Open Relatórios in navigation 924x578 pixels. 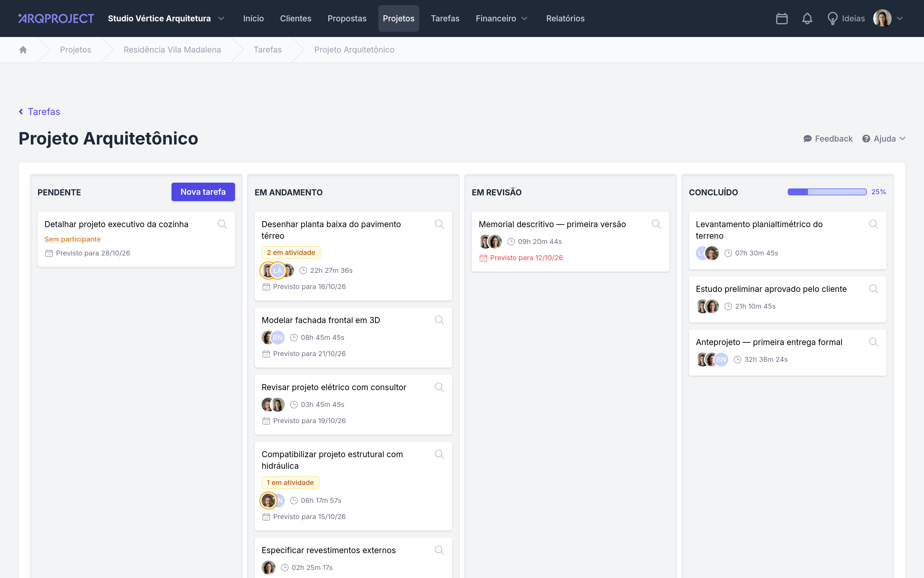[x=565, y=18]
